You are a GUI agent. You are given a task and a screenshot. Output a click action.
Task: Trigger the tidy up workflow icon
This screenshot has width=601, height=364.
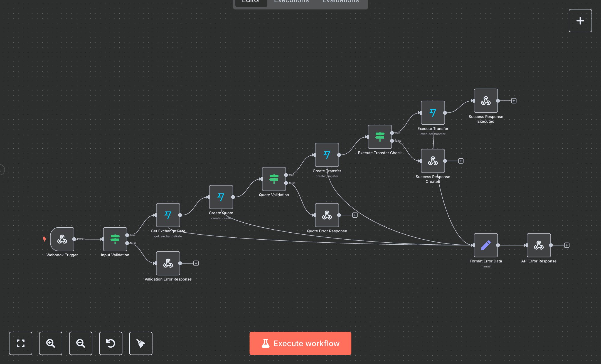pos(141,343)
